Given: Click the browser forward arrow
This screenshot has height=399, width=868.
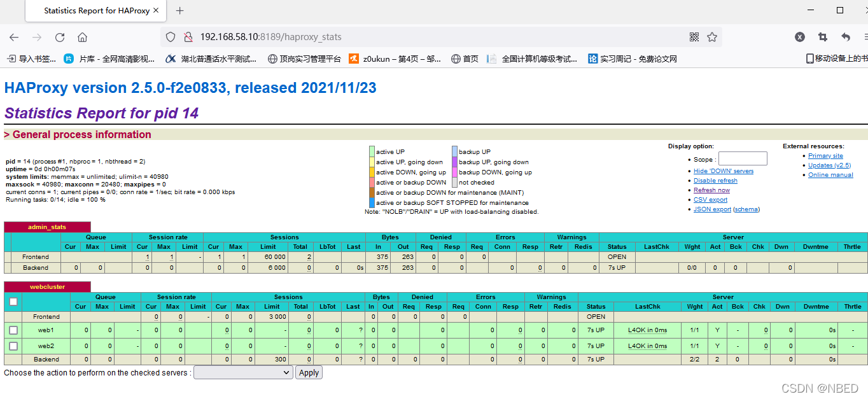Looking at the screenshot, I should (37, 38).
